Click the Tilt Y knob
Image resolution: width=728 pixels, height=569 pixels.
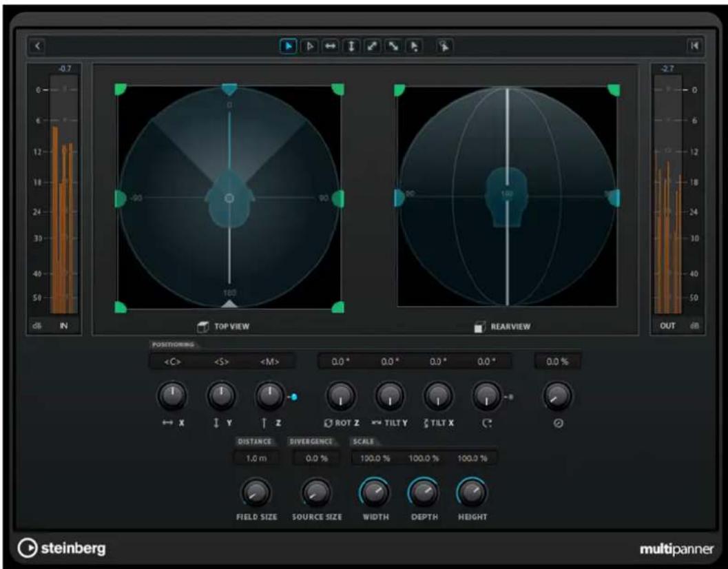(x=390, y=396)
